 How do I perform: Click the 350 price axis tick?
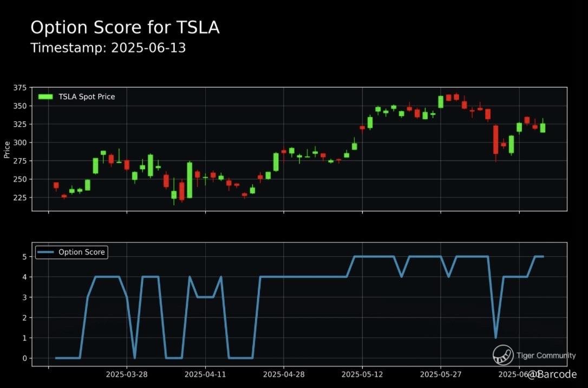20,106
